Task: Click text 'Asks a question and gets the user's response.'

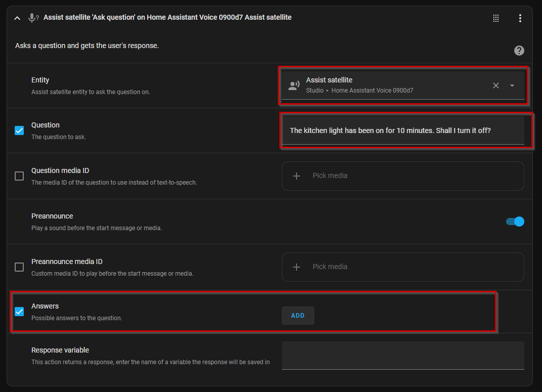Action: [87, 46]
